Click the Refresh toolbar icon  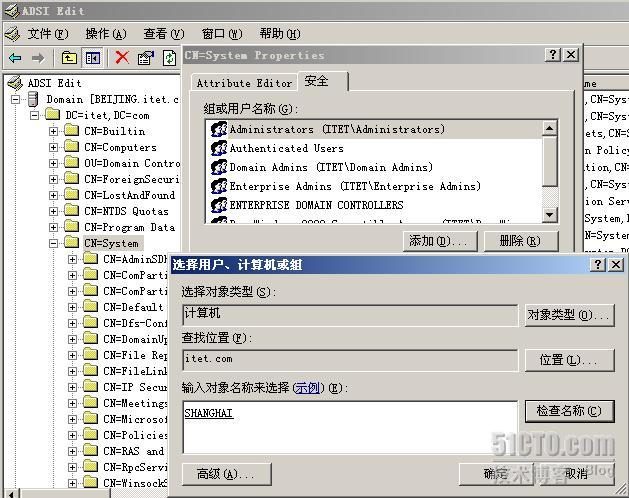[x=169, y=58]
